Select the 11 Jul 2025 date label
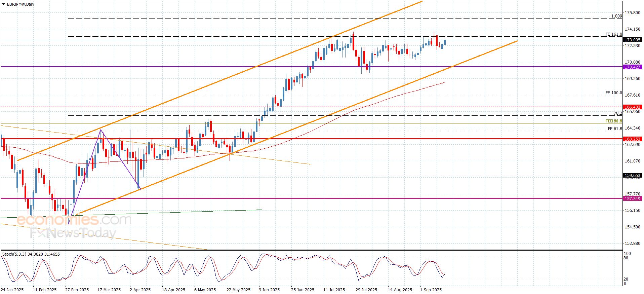This screenshot has height=294, width=644. coord(334,290)
